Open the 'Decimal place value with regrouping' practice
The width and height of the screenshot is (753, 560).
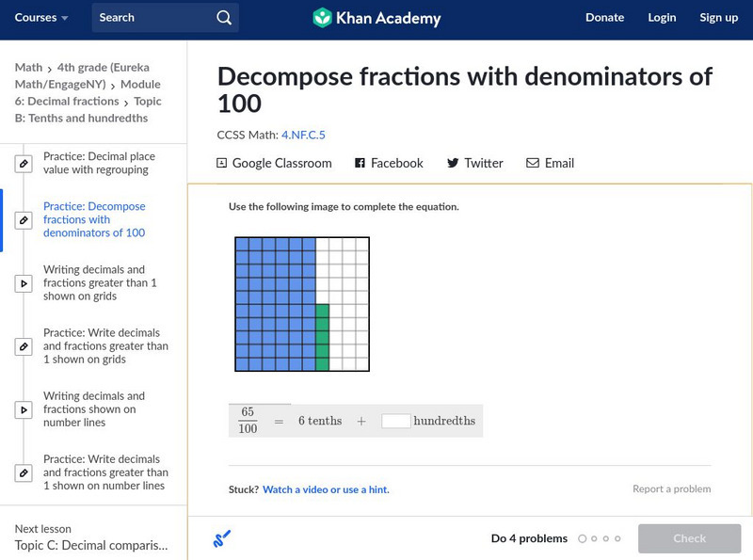[99, 163]
